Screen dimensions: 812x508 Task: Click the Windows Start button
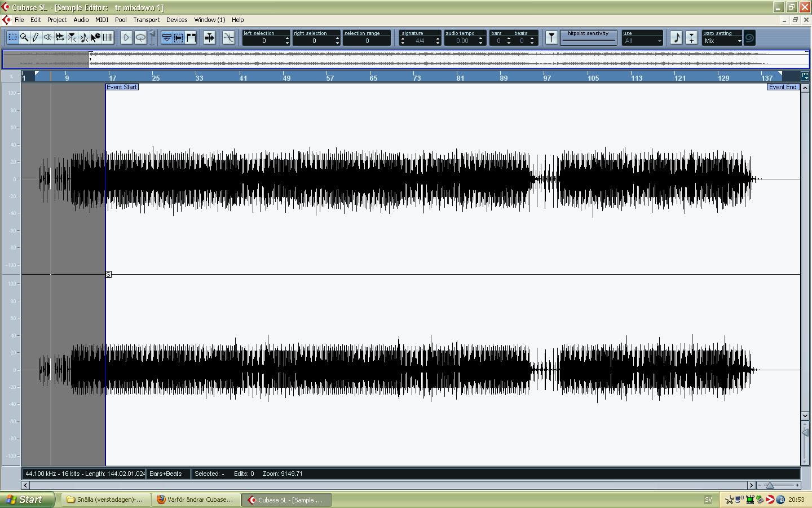click(x=28, y=500)
